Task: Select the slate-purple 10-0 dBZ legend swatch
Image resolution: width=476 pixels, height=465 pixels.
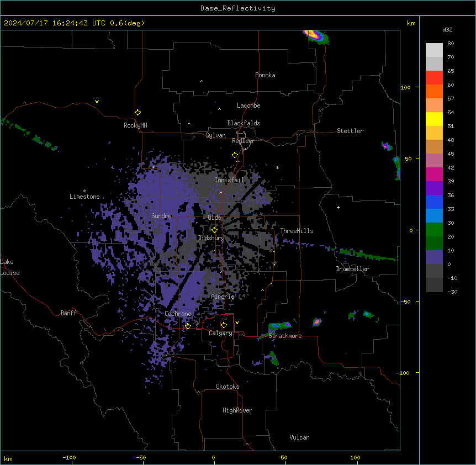Action: pos(434,257)
